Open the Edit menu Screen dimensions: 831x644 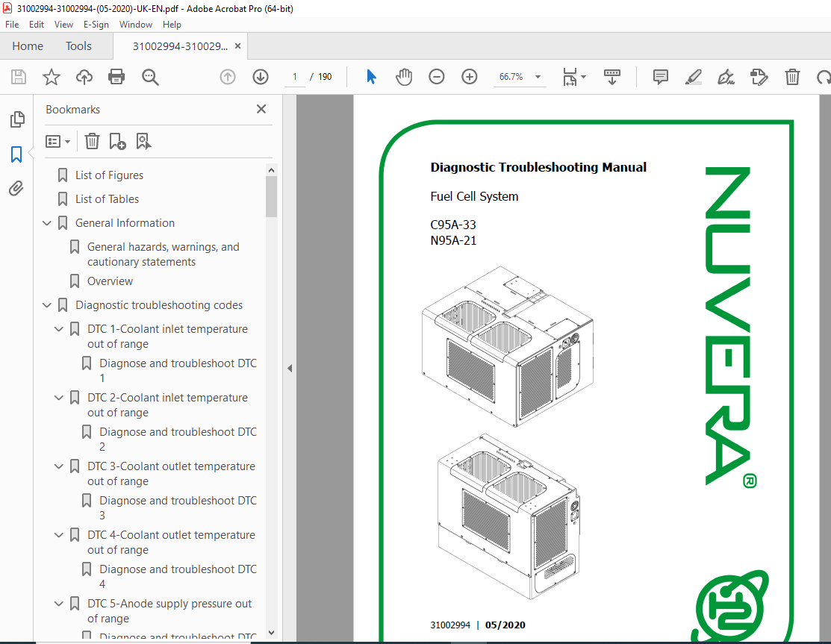[x=37, y=25]
